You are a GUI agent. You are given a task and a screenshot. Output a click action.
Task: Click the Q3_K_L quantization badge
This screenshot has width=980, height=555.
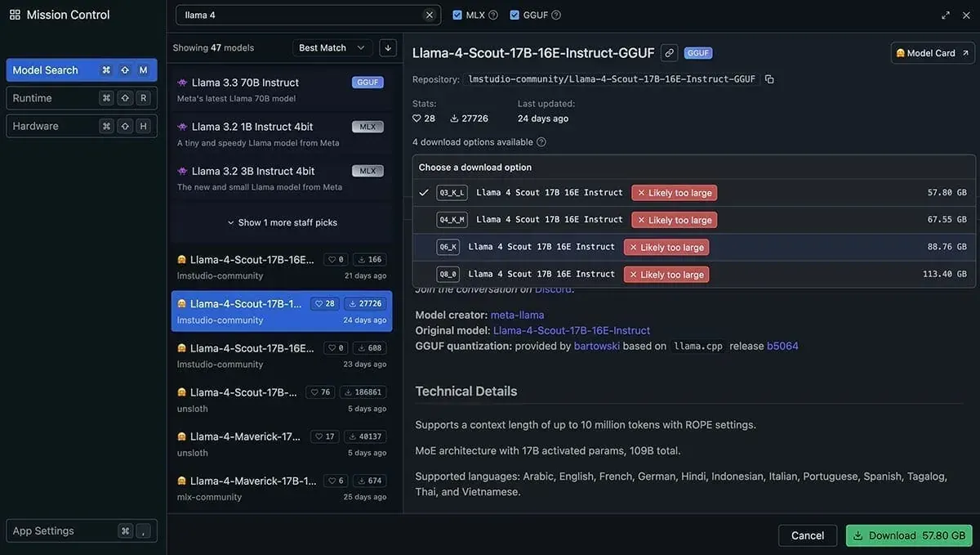[452, 193]
